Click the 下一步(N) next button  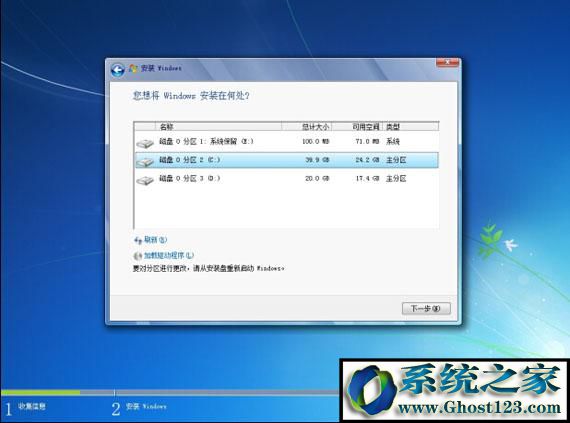tap(426, 309)
